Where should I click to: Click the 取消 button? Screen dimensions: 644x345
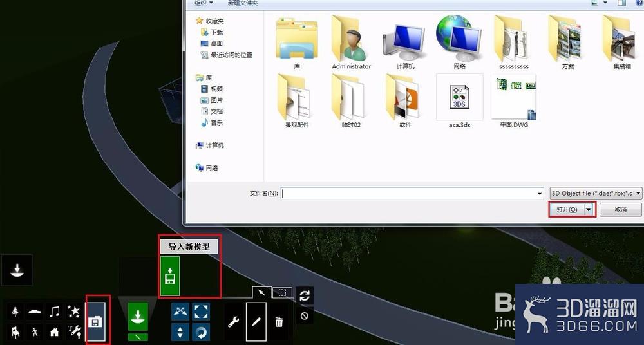coord(621,209)
